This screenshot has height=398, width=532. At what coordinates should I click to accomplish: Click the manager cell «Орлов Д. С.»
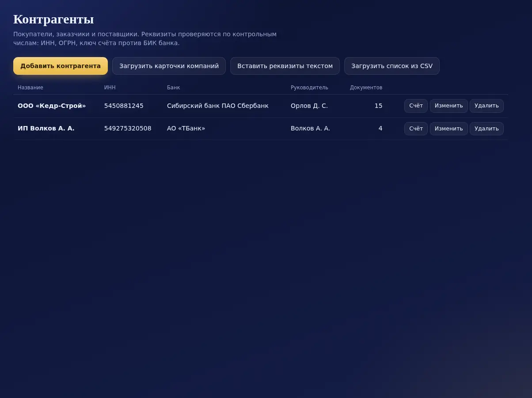tap(309, 106)
